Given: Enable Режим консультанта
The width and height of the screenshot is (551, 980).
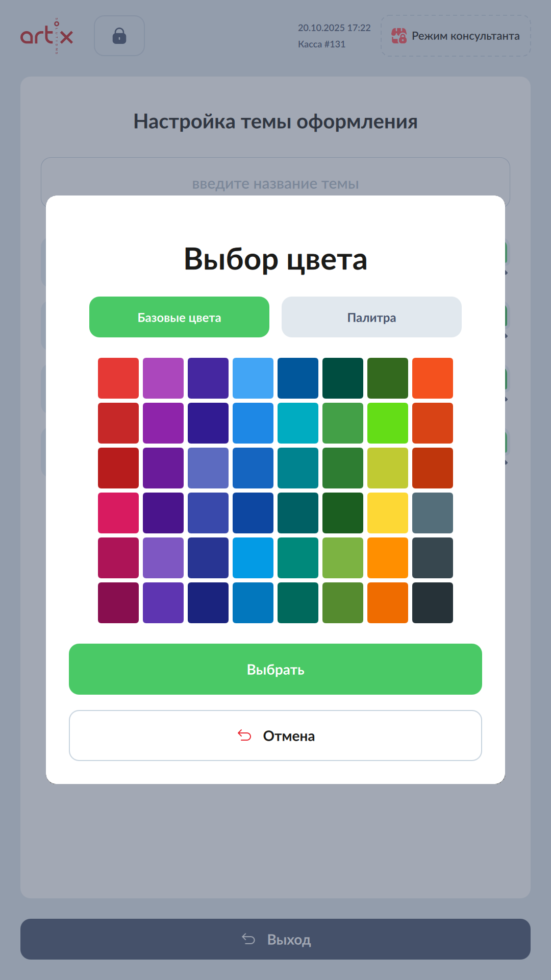Looking at the screenshot, I should 456,36.
